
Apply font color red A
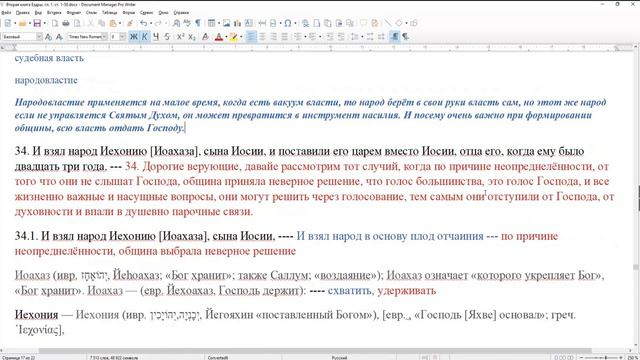219,37
